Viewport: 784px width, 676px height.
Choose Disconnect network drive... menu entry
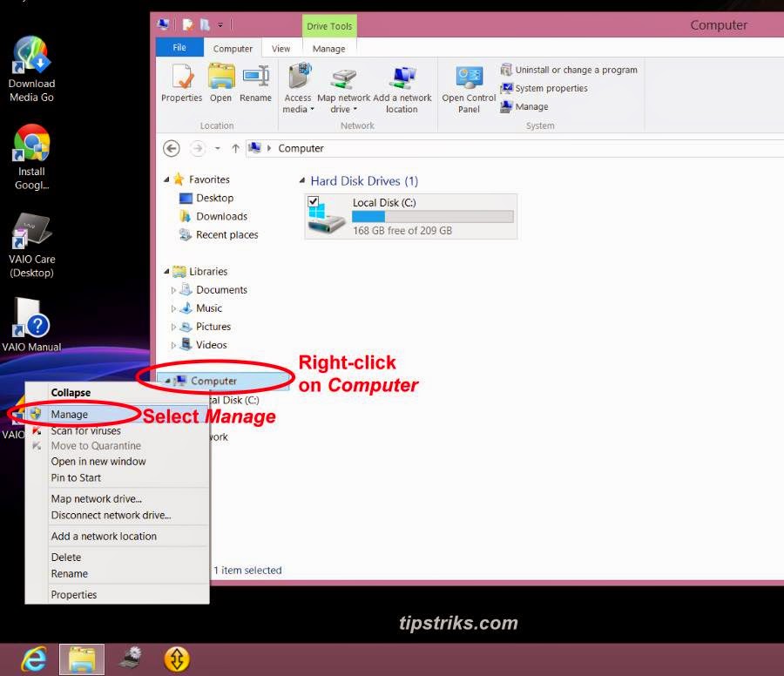pos(118,515)
